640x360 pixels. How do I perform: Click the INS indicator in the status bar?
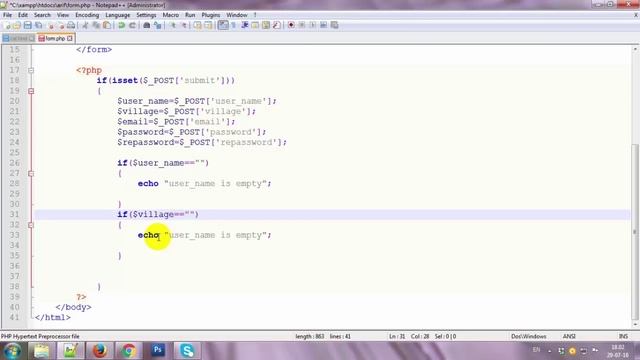pos(623,337)
